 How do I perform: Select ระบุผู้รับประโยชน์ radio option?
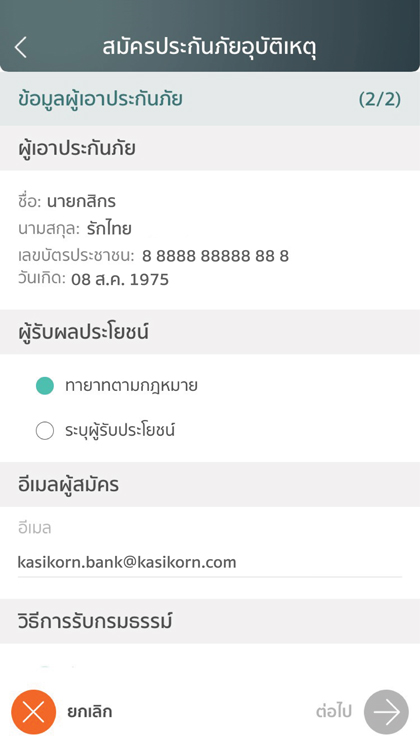[x=45, y=430]
